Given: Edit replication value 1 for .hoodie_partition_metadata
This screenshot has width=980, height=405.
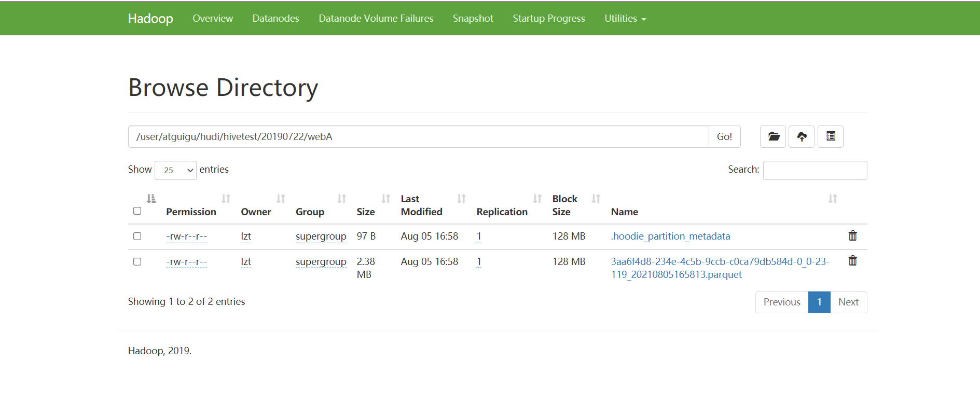Looking at the screenshot, I should coord(479,236).
